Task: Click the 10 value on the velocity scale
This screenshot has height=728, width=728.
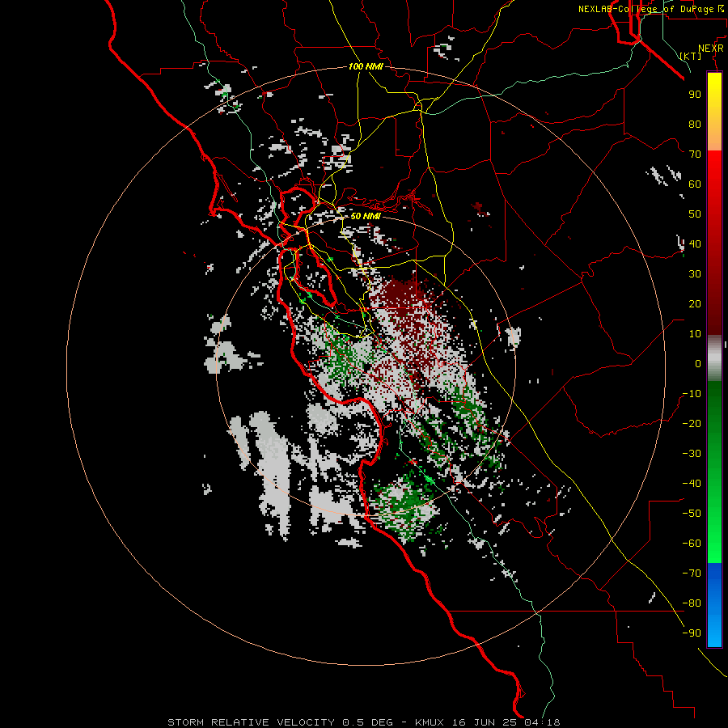Action: pos(695,334)
